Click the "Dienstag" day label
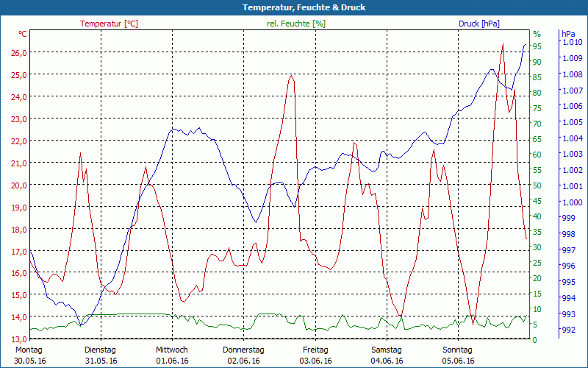This screenshot has height=368, width=588. pos(101,350)
